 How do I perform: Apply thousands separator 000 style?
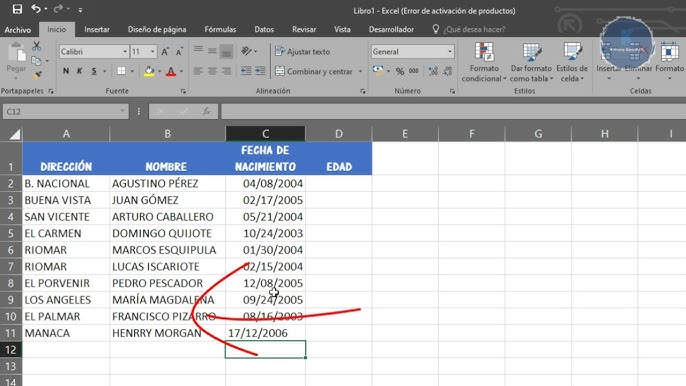pyautogui.click(x=414, y=71)
